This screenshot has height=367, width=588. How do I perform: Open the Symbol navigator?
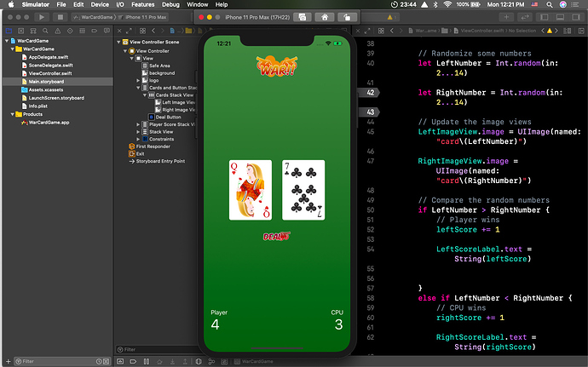[33, 31]
